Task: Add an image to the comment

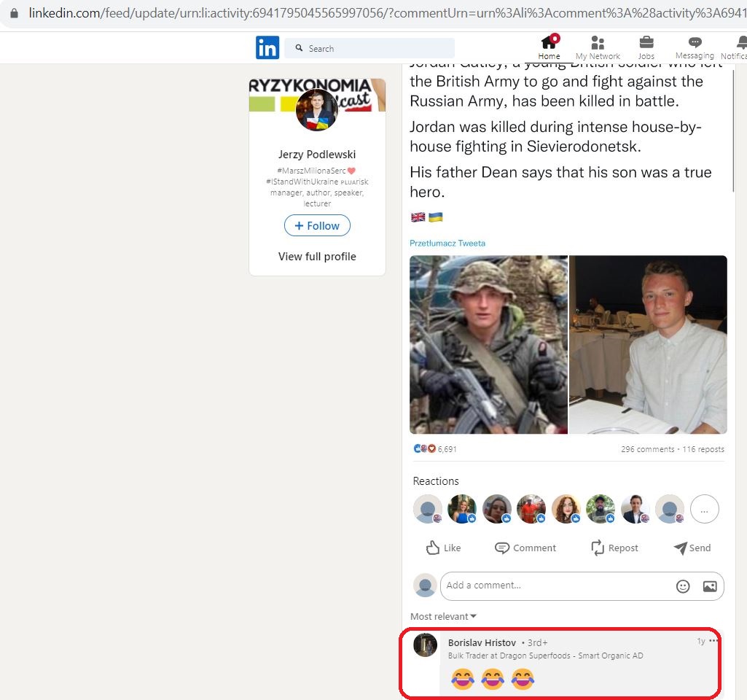Action: coord(710,586)
